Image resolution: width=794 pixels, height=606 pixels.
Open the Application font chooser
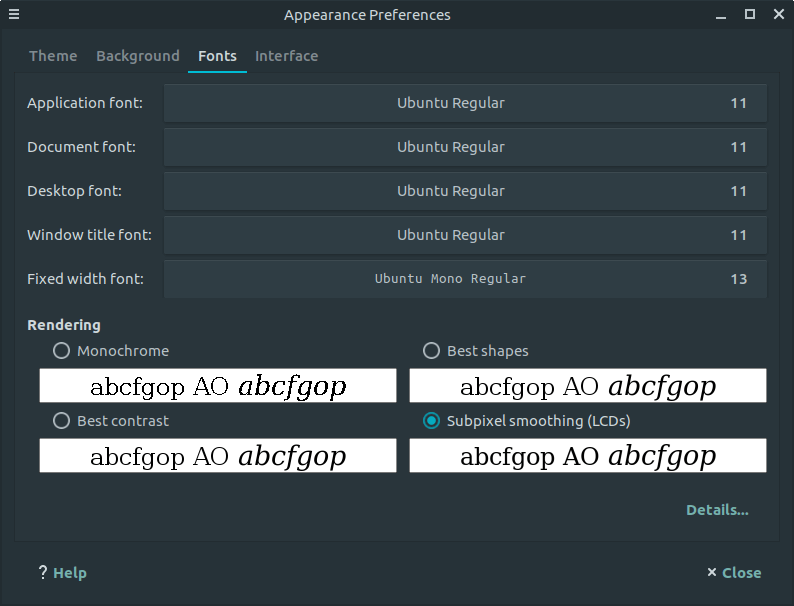(465, 103)
